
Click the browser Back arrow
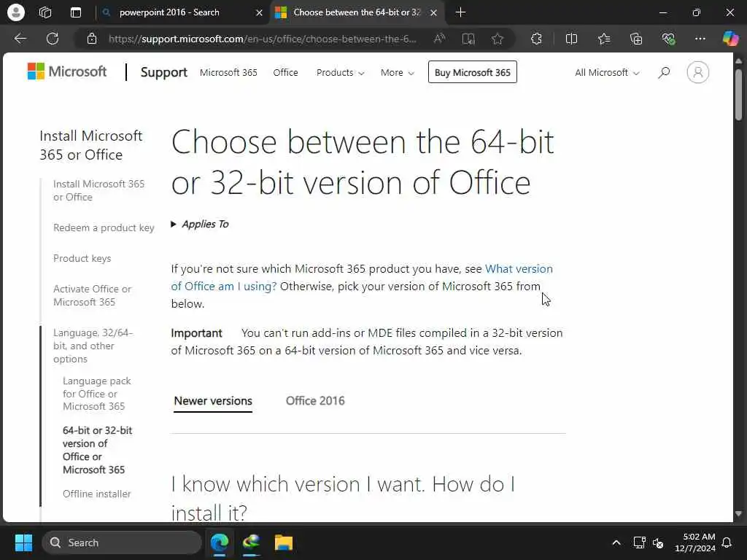[x=20, y=39]
